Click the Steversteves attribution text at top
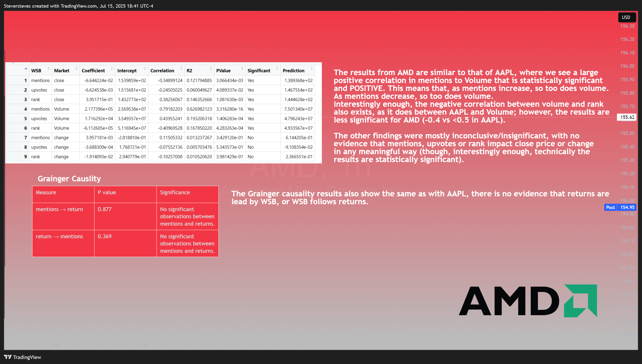The height and width of the screenshot is (364, 642). pos(78,6)
